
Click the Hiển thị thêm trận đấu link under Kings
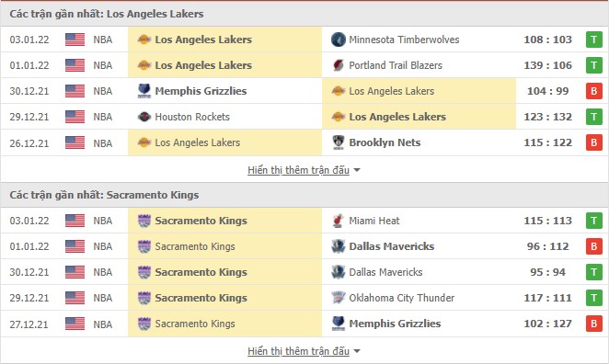click(x=298, y=351)
